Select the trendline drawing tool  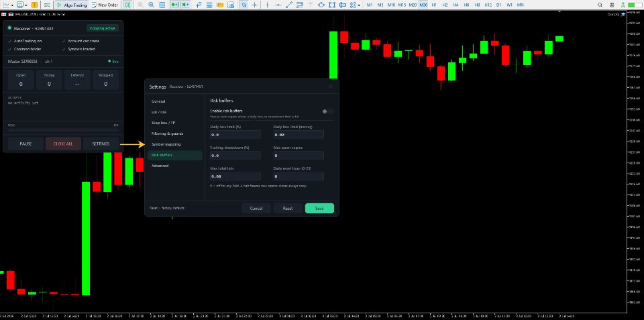[x=289, y=5]
